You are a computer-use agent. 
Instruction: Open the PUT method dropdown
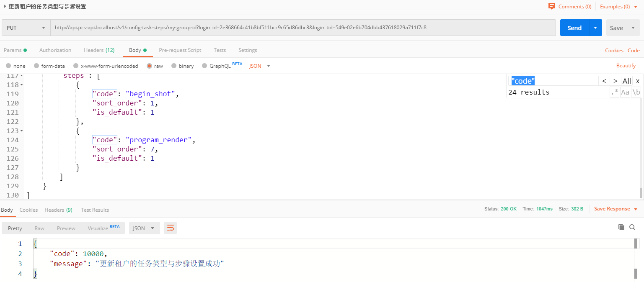click(26, 28)
